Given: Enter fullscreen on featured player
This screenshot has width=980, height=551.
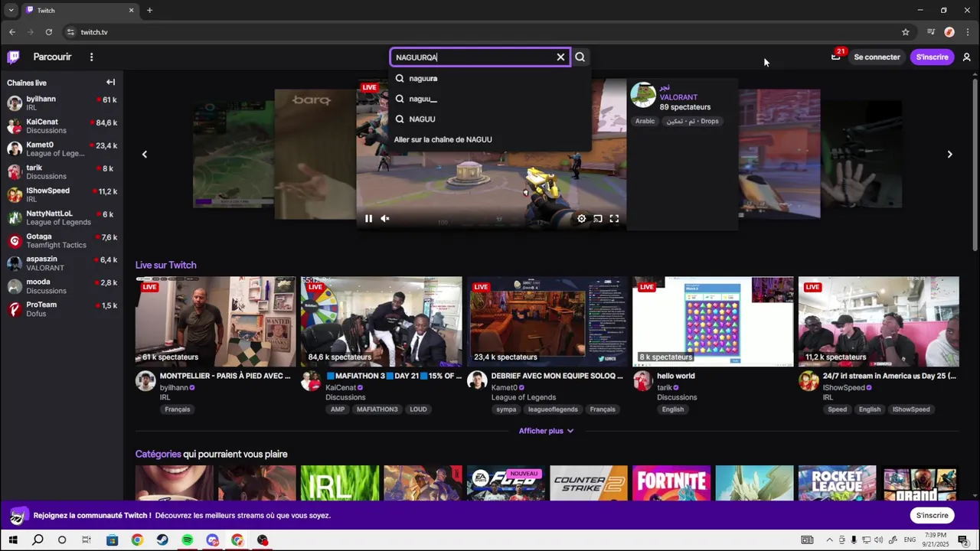Looking at the screenshot, I should pos(614,218).
